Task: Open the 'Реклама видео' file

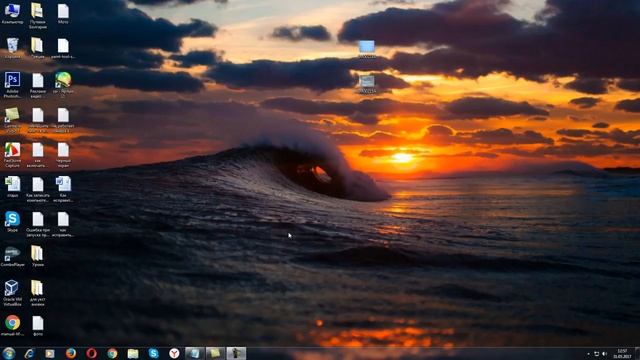Action: pos(38,85)
